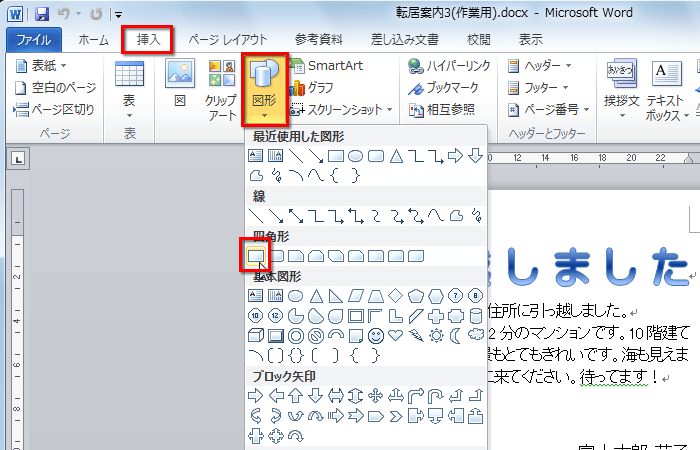The image size is (700, 450).
Task: Select the left-right block arrow
Action: (x=336, y=396)
